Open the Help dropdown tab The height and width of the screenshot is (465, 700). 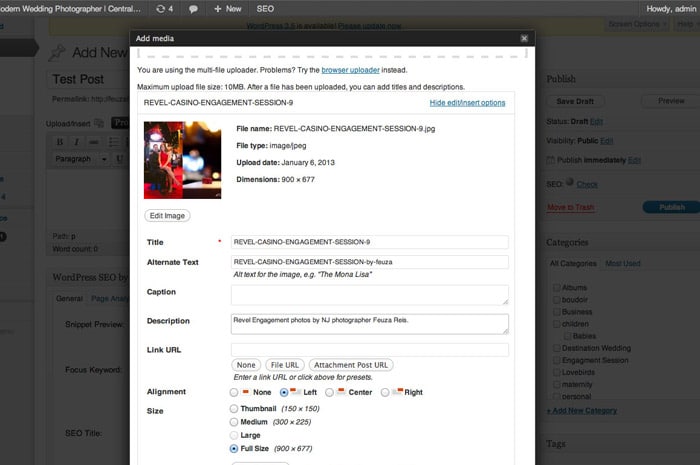[687, 24]
